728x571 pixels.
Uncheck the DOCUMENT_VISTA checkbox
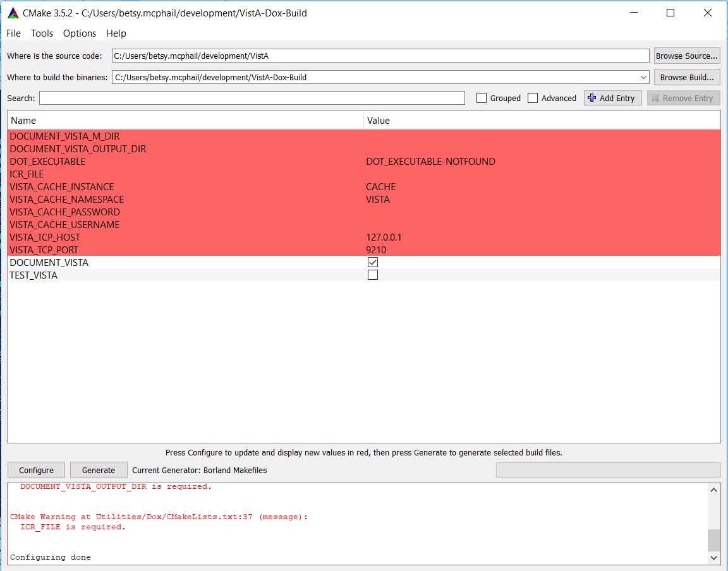[x=373, y=262]
